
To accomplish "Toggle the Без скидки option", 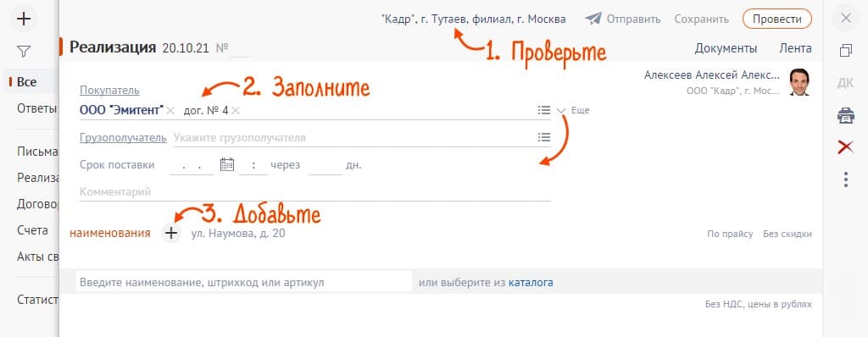I will coord(787,234).
